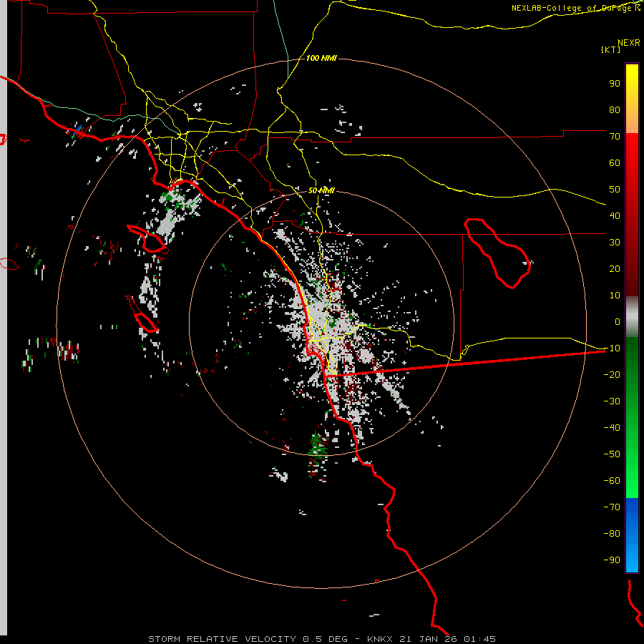Click the positive 10 value on the scale
Image resolution: width=644 pixels, height=644 pixels.
615,296
